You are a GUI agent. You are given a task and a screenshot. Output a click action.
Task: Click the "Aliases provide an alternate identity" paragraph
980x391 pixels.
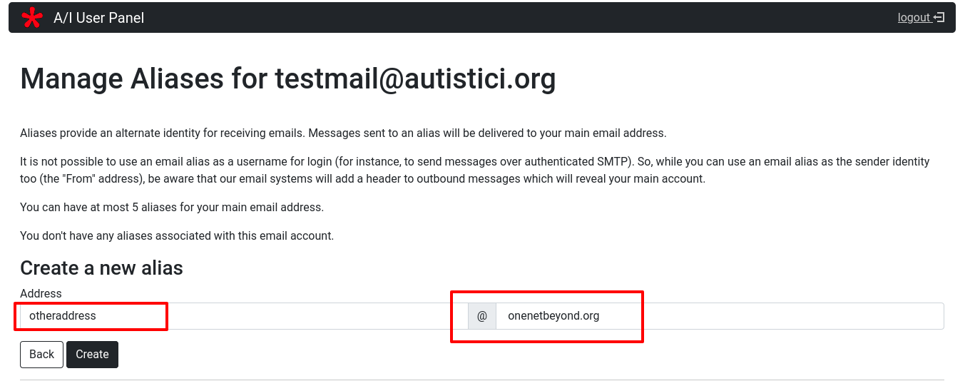(342, 133)
